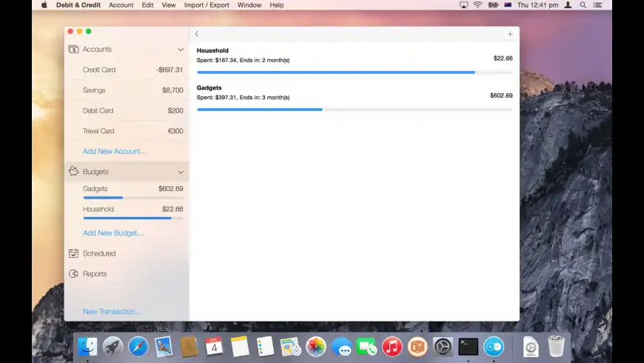644x363 pixels.
Task: Click the Household progress bar in sidebar
Action: [x=133, y=219]
